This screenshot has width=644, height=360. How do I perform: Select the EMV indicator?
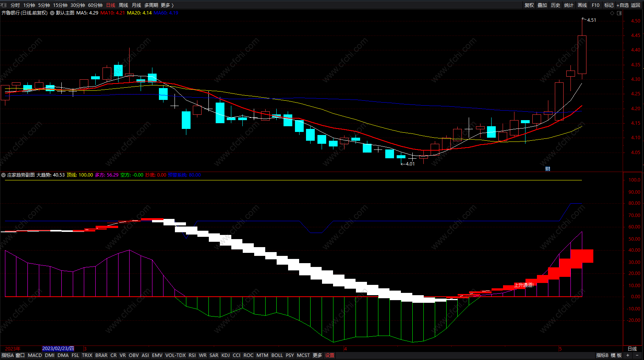pyautogui.click(x=157, y=355)
